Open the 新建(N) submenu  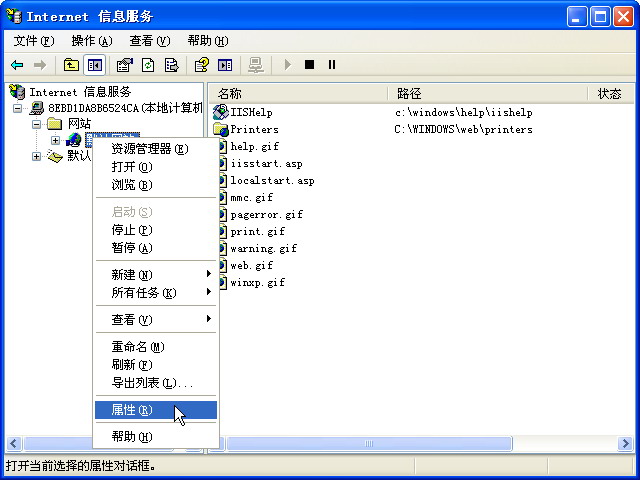click(x=156, y=275)
